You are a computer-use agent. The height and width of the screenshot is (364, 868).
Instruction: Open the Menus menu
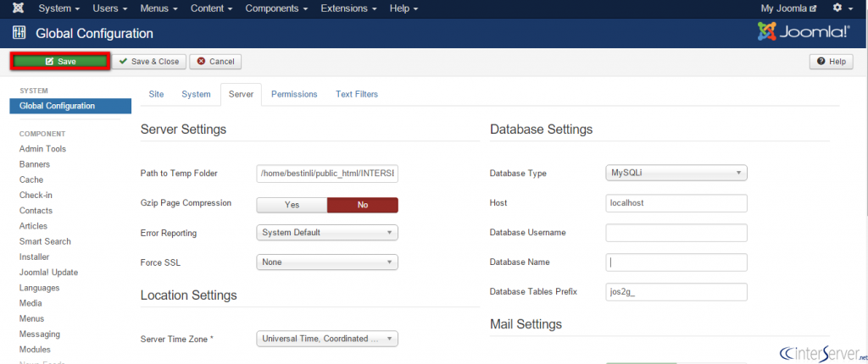[159, 8]
